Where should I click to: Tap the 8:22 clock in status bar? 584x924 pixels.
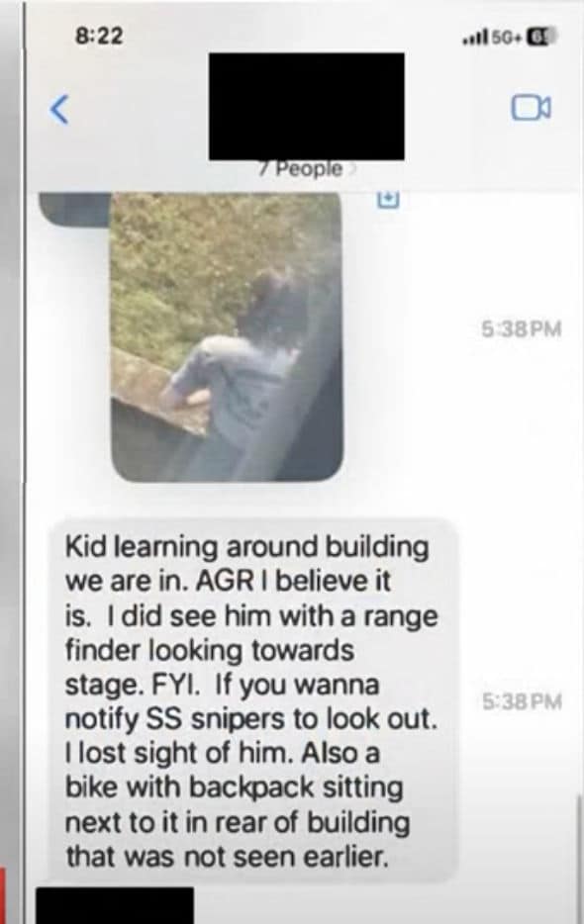pos(100,37)
